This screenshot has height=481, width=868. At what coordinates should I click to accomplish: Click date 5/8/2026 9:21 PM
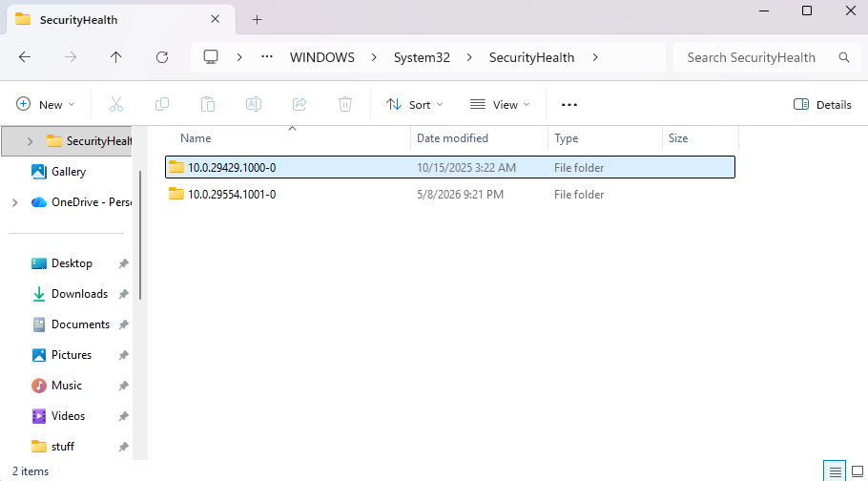pyautogui.click(x=460, y=195)
